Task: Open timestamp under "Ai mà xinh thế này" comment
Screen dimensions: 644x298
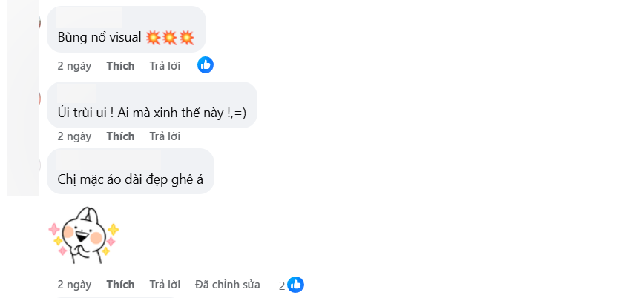Action: click(74, 136)
